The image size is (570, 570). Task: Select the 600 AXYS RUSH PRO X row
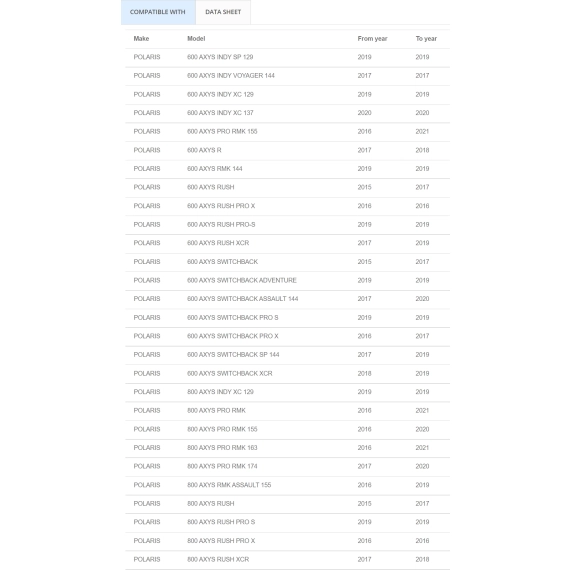click(287, 206)
